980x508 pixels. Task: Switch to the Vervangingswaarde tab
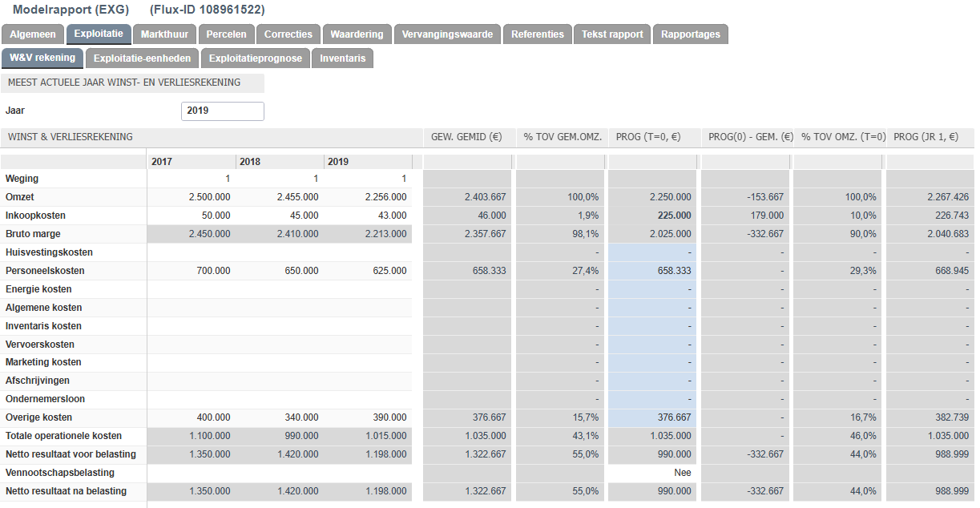447,34
